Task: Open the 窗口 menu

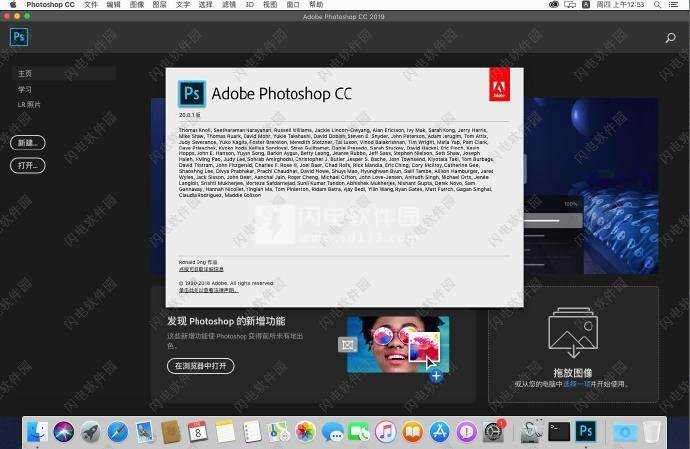Action: (293, 4)
